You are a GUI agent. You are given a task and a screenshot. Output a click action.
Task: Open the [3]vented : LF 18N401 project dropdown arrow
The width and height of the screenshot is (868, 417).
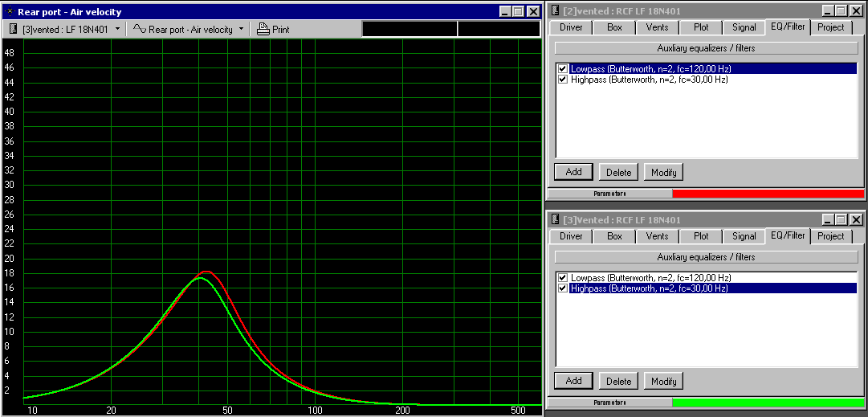(x=118, y=29)
